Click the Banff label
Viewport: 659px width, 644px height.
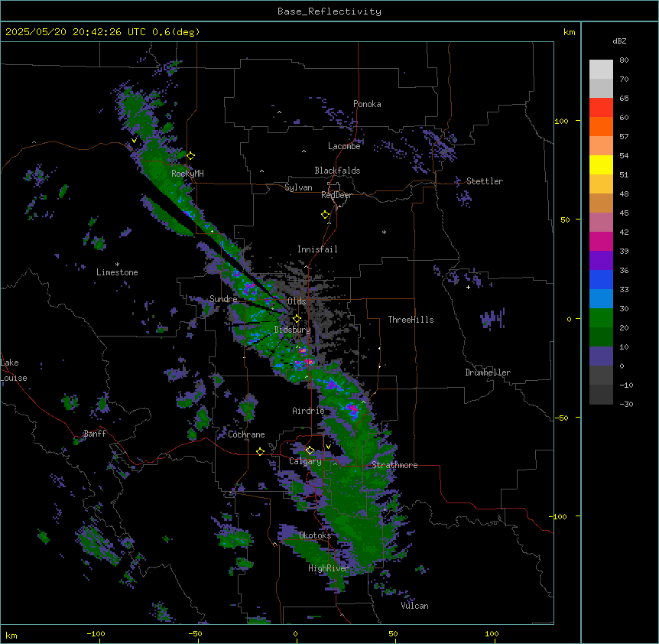(x=95, y=434)
